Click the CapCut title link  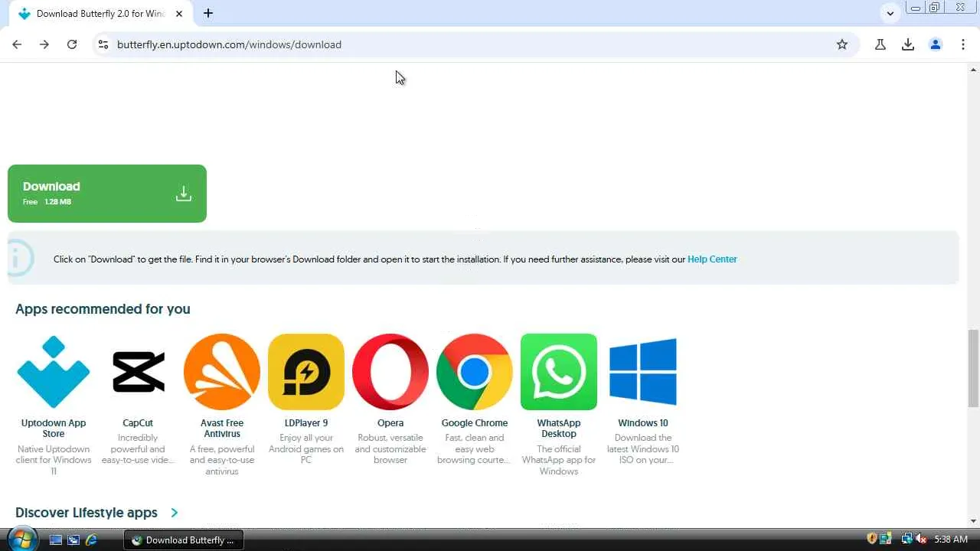pos(138,423)
